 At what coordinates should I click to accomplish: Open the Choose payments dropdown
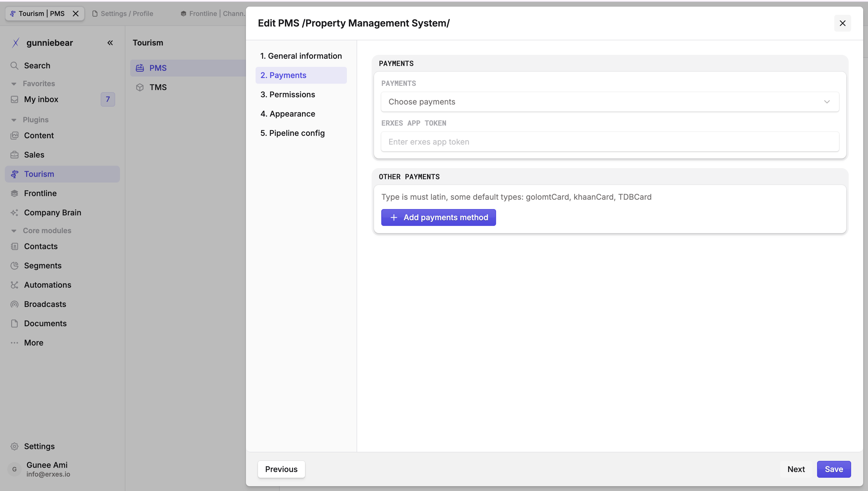point(610,102)
